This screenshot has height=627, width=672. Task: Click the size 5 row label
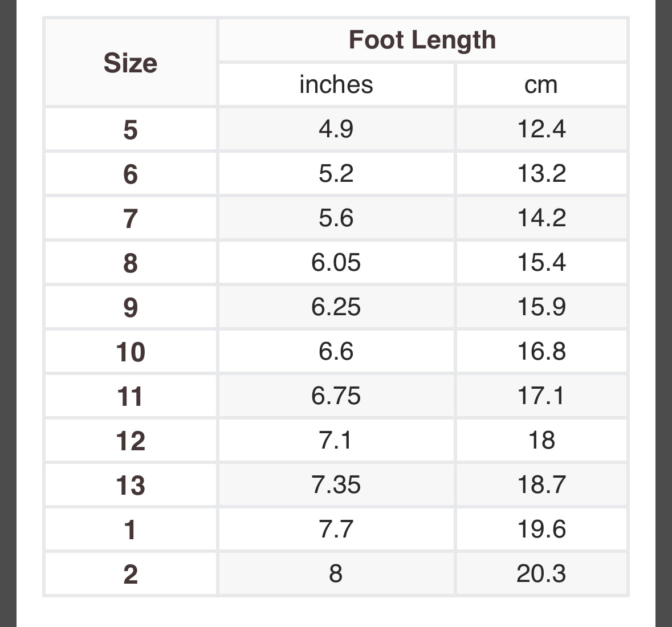pyautogui.click(x=131, y=129)
